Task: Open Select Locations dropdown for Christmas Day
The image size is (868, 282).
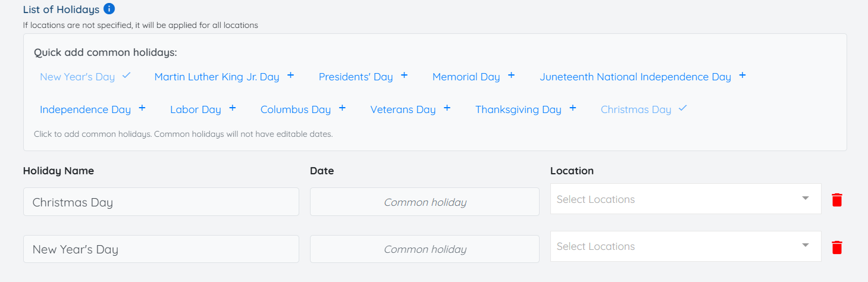Action: pos(685,199)
